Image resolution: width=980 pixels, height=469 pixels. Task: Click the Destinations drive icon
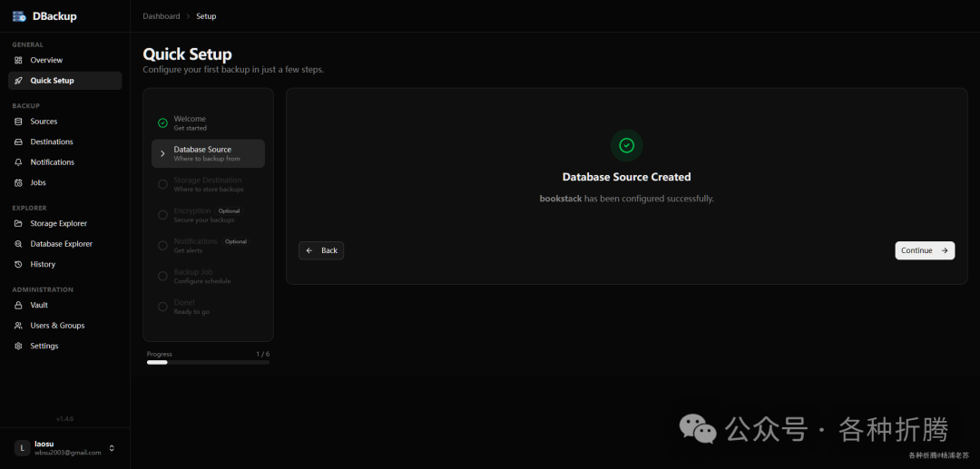point(18,142)
